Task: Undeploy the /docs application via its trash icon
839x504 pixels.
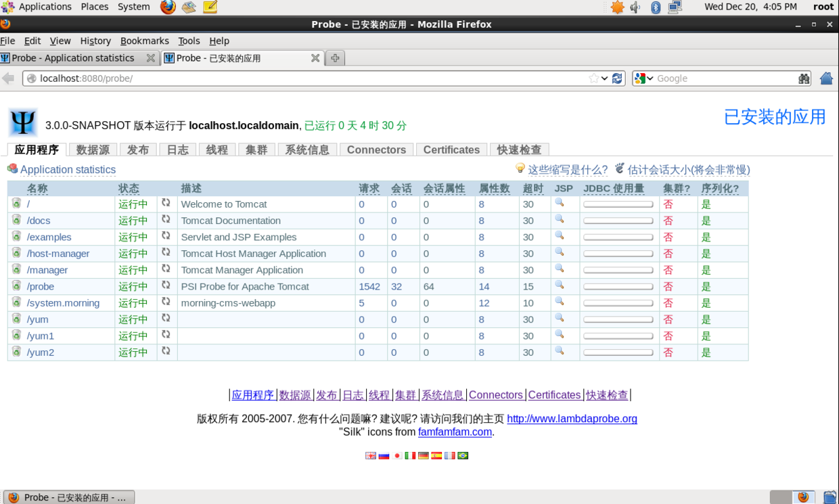Action: [x=16, y=220]
